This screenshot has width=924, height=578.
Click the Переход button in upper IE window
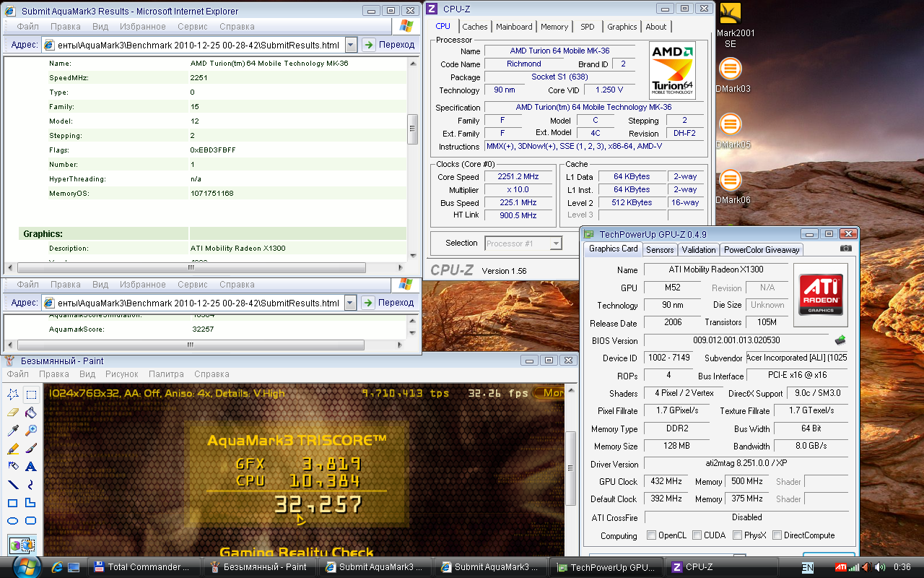(x=388, y=45)
